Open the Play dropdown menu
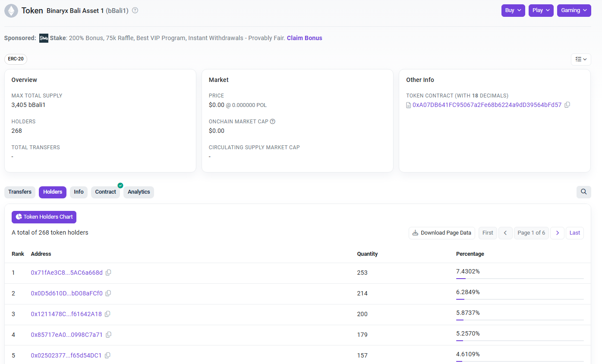Image resolution: width=602 pixels, height=364 pixels. 541,10
